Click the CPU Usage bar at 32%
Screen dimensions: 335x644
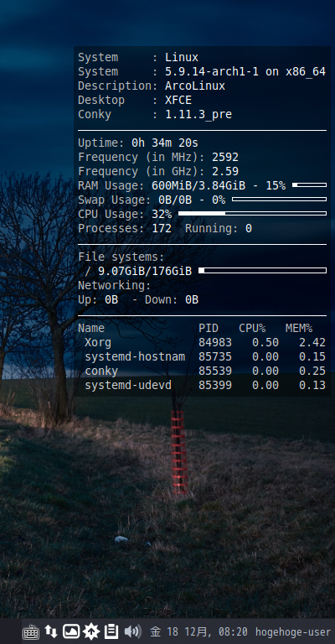(253, 214)
